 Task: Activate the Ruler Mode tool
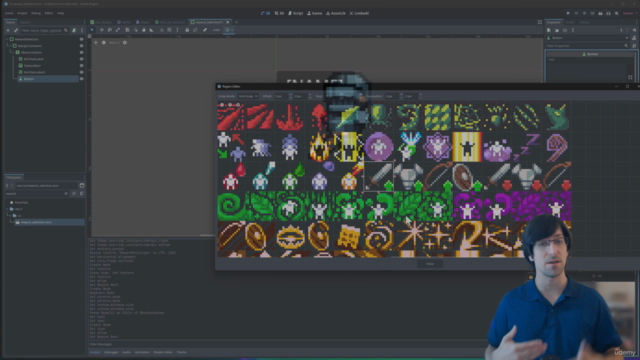pos(151,30)
